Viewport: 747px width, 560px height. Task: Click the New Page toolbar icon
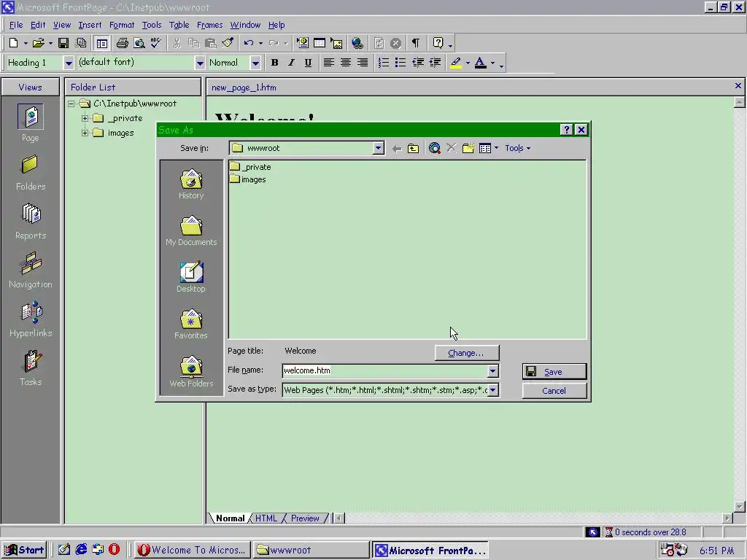click(14, 43)
